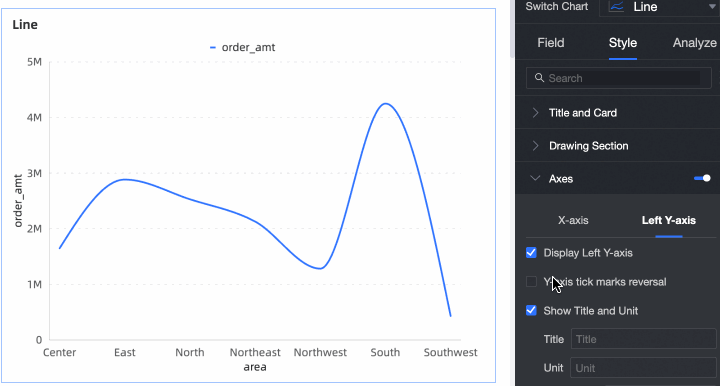Viewport: 720px width, 386px height.
Task: Select the X-axis tab
Action: pos(573,220)
